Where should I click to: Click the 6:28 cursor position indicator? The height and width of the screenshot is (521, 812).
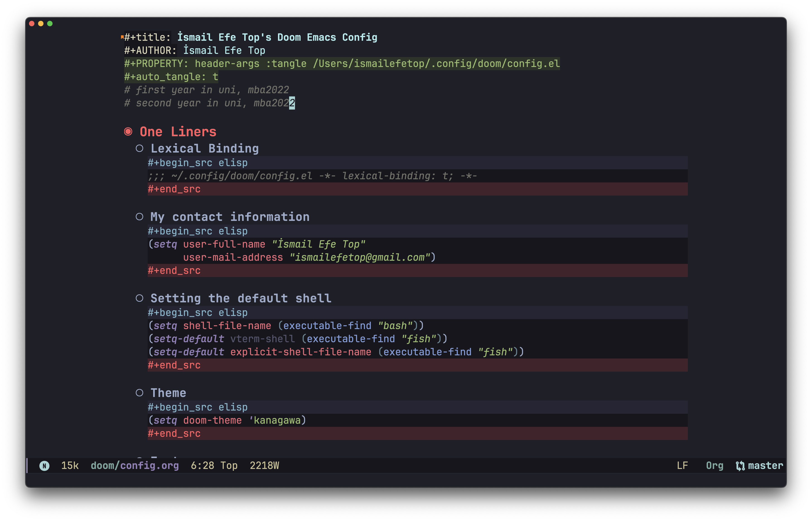coord(202,466)
